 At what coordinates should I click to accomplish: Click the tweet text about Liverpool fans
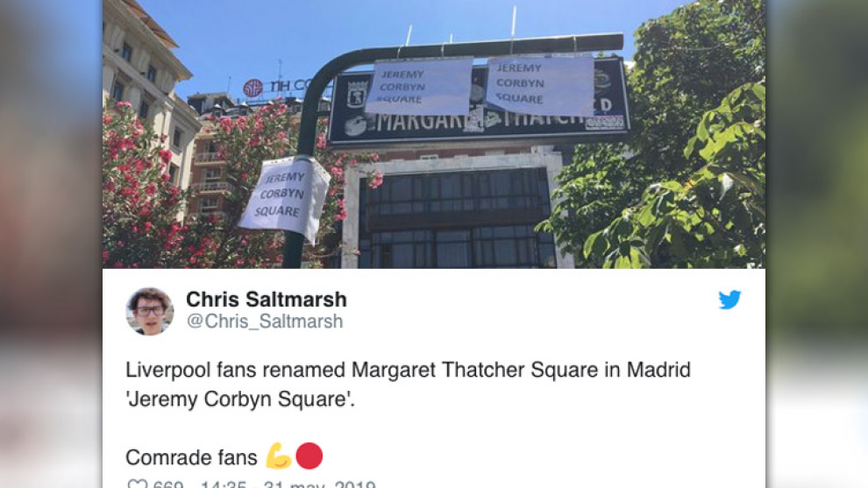pyautogui.click(x=408, y=384)
